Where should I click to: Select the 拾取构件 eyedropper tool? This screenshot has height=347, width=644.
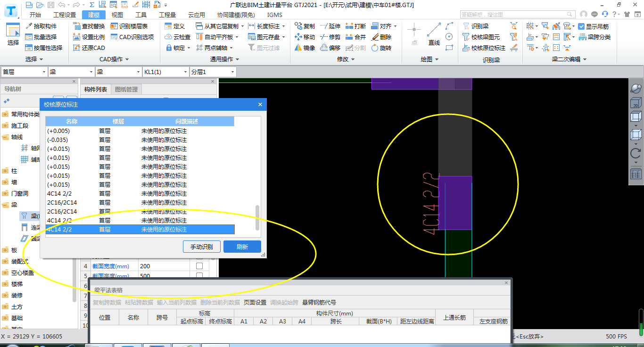point(41,26)
